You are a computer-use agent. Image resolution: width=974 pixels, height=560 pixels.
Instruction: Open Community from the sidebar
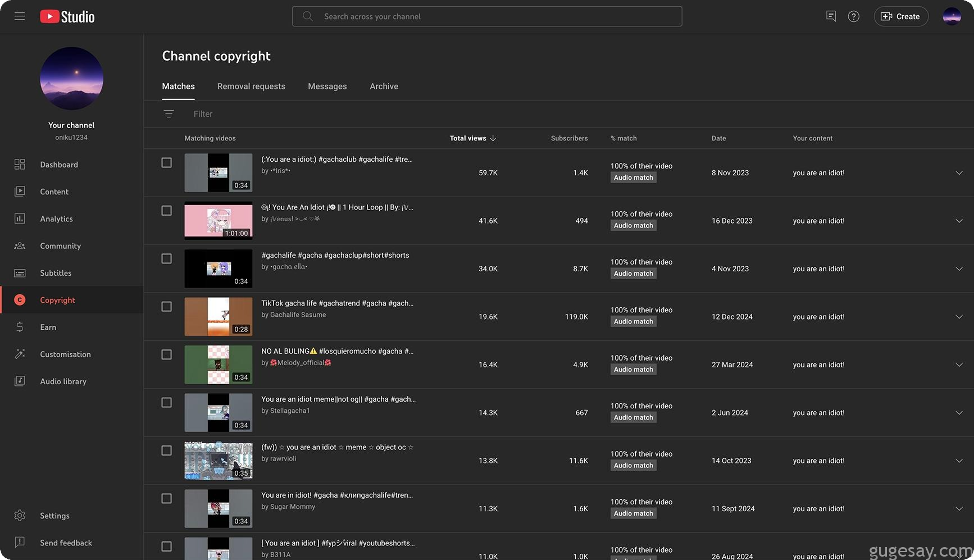click(72, 245)
